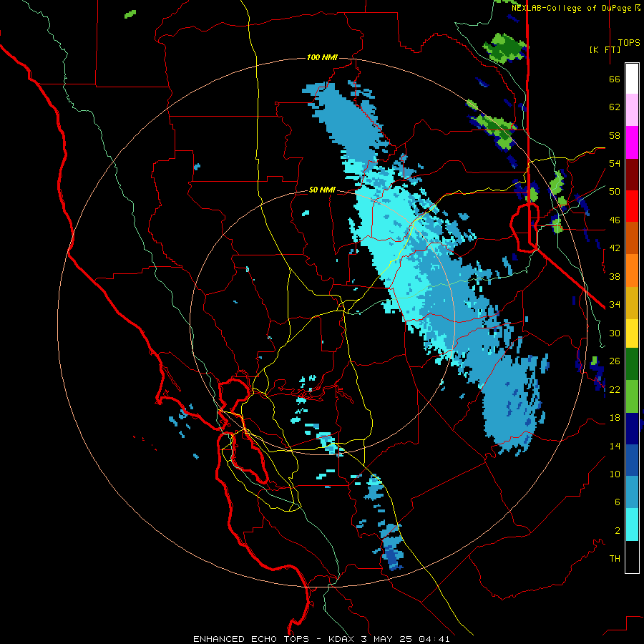Click the '46' legend value
The image size is (644, 644).
[615, 220]
